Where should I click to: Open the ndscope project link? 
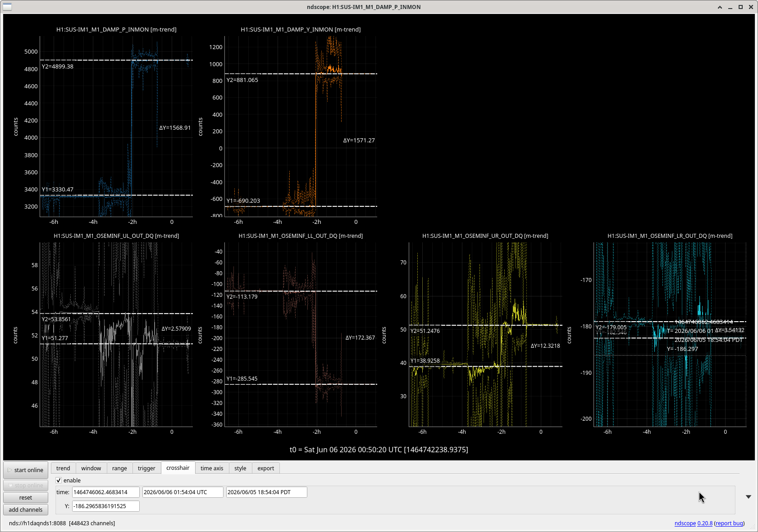tap(685, 523)
